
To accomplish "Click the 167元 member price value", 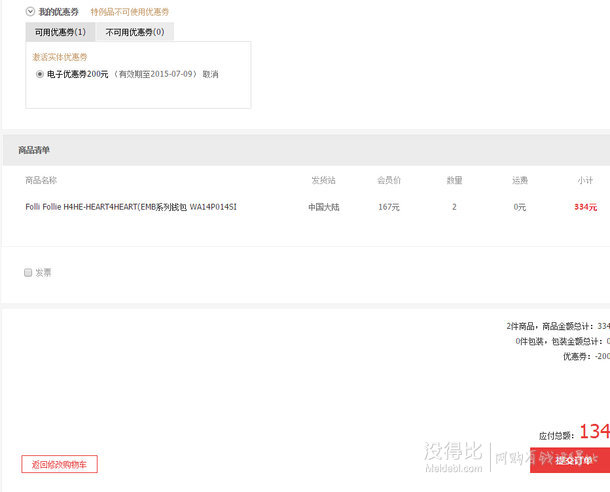I will [389, 207].
